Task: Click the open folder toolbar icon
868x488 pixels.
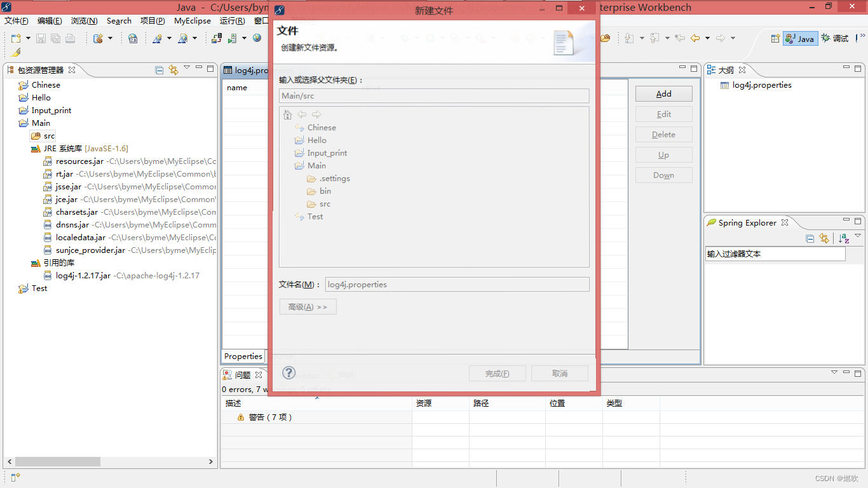Action: (605, 38)
